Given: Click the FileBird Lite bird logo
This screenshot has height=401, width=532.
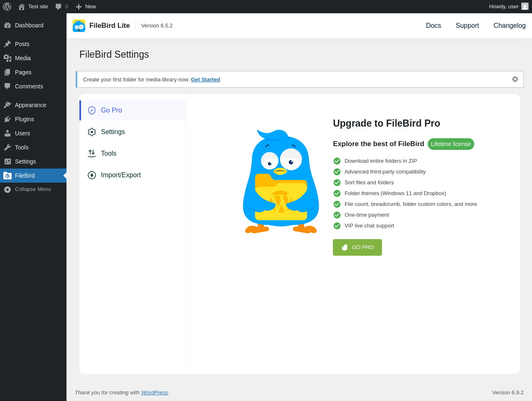Looking at the screenshot, I should pyautogui.click(x=79, y=26).
